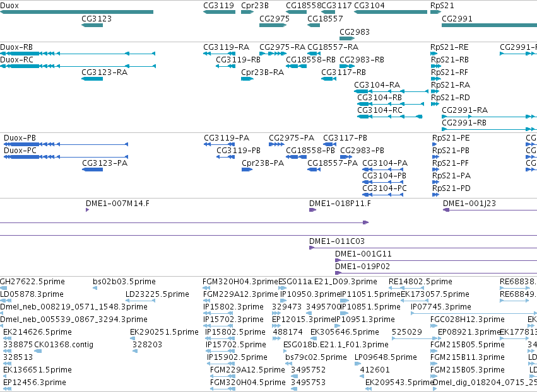
Task: Click the CG18557 gene label
Action: click(326, 18)
